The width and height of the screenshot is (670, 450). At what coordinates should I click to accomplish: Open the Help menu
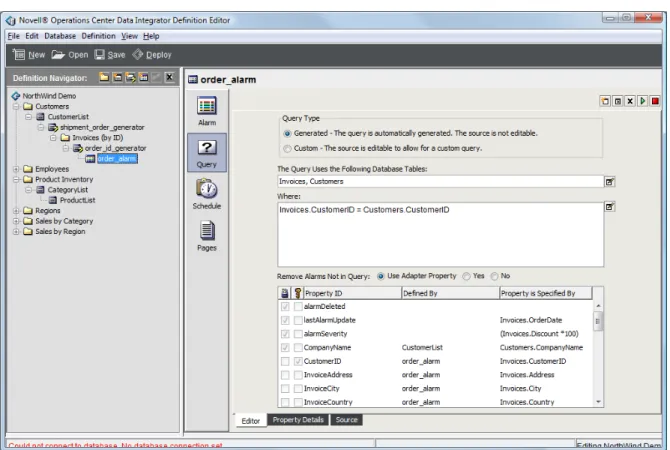point(151,36)
